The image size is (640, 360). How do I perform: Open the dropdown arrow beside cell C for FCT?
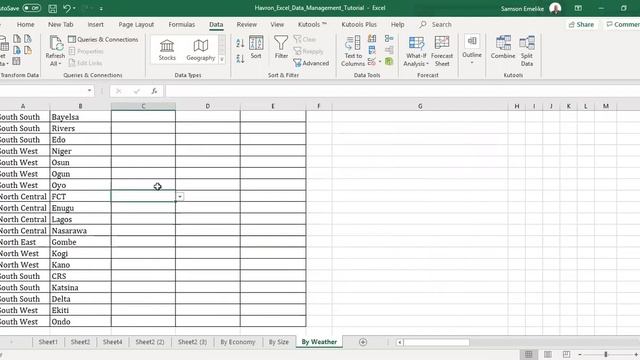click(x=180, y=197)
